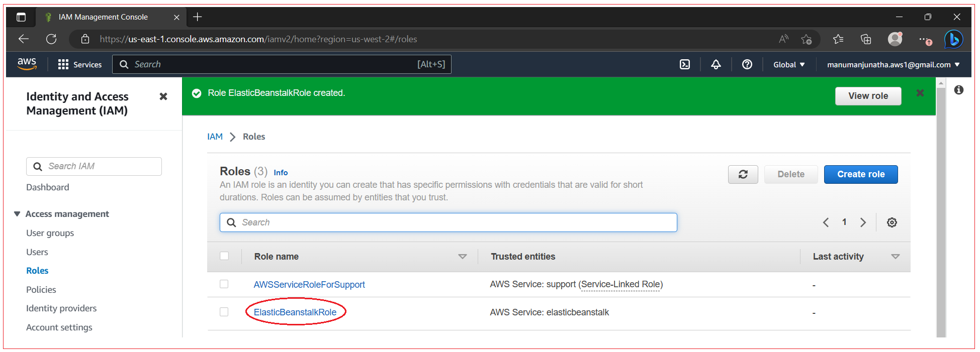Open the read aloud icon
Screen dimensions: 980x352
783,39
